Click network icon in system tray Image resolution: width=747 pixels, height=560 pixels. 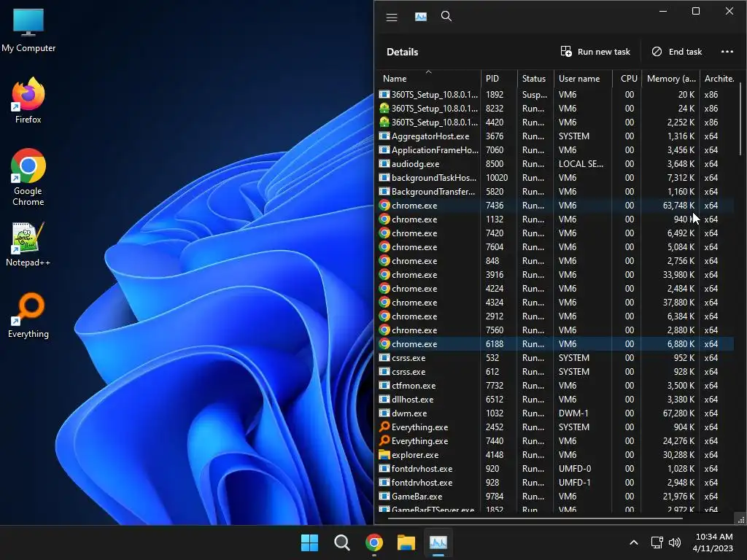[x=657, y=542]
